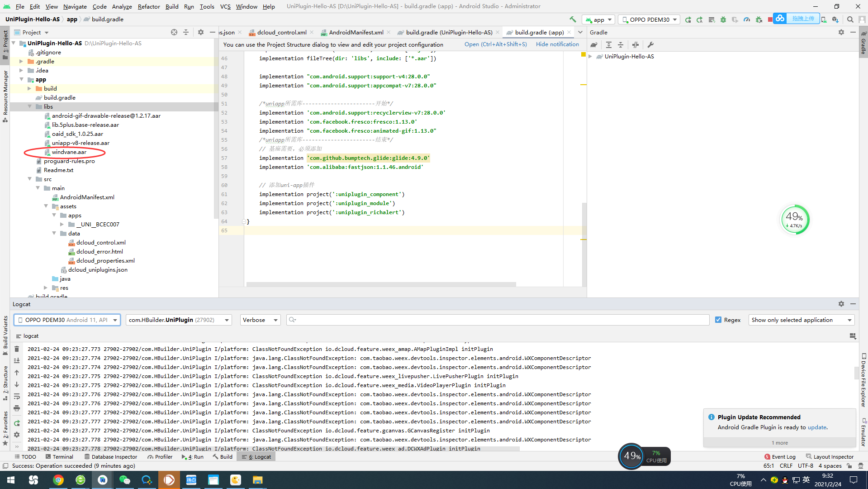The width and height of the screenshot is (868, 489).
Task: Select windvane.aar file in libs
Action: point(69,152)
